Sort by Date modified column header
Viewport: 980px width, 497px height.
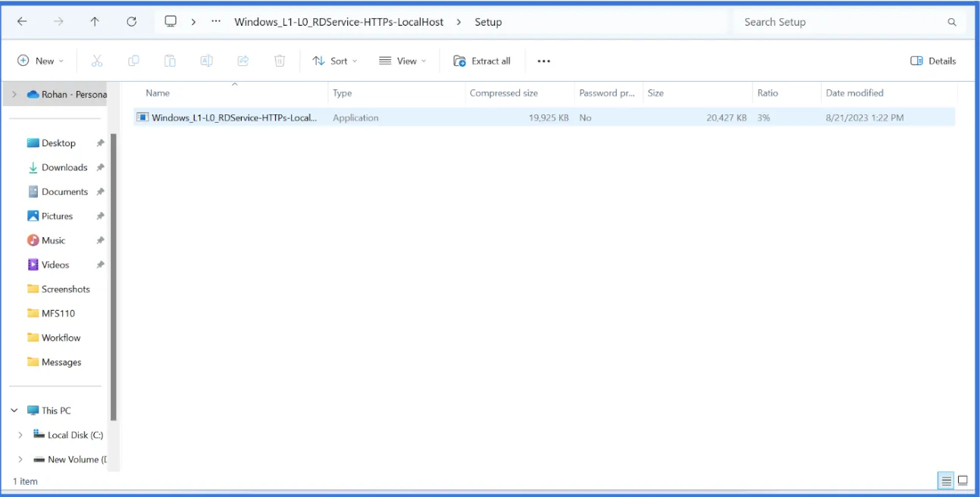(x=854, y=92)
